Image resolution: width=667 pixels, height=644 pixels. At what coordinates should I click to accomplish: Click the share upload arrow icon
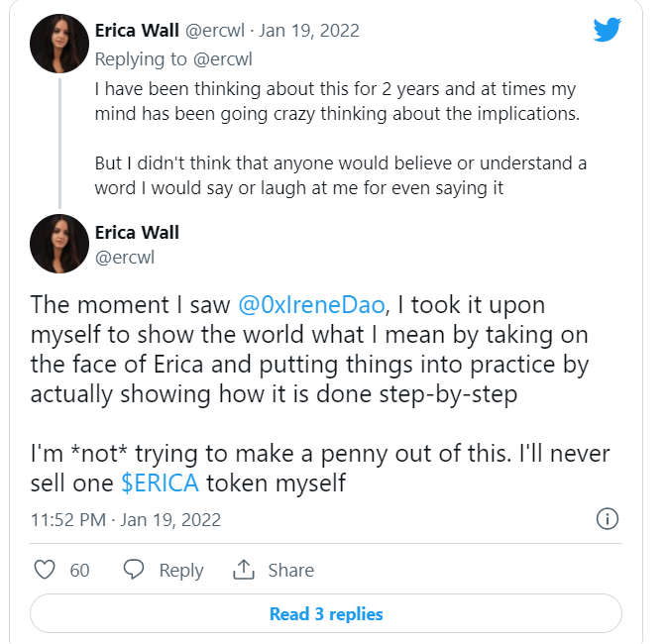point(244,570)
